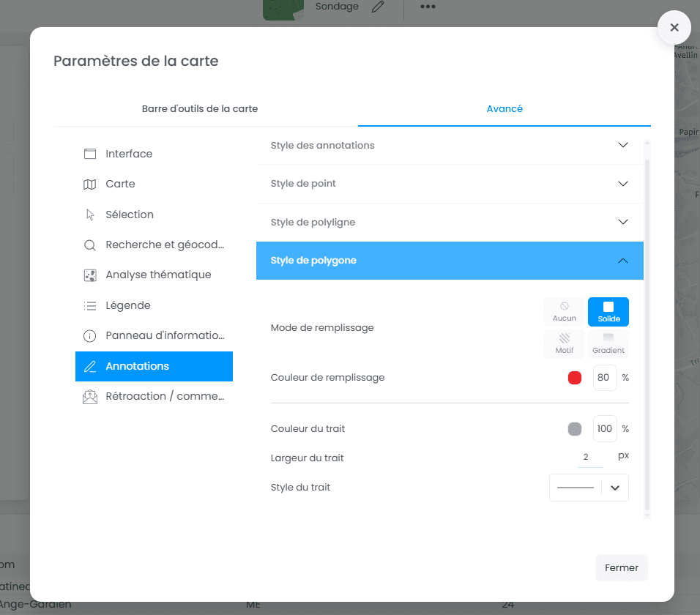Open the Style du trait dropdown

589,488
